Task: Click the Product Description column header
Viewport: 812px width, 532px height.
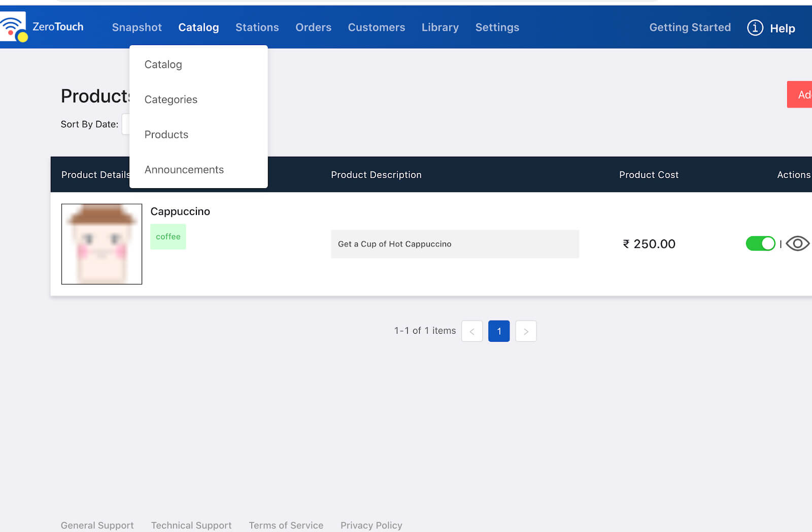Action: [x=376, y=174]
